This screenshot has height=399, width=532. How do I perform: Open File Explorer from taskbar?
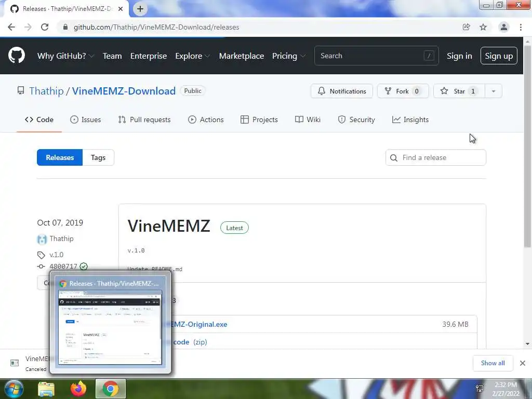tap(46, 389)
